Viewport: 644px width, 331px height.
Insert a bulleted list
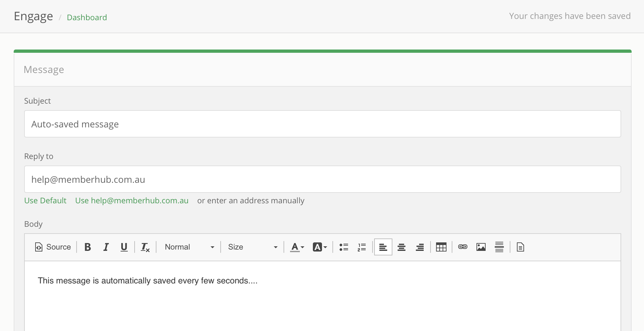tap(344, 247)
